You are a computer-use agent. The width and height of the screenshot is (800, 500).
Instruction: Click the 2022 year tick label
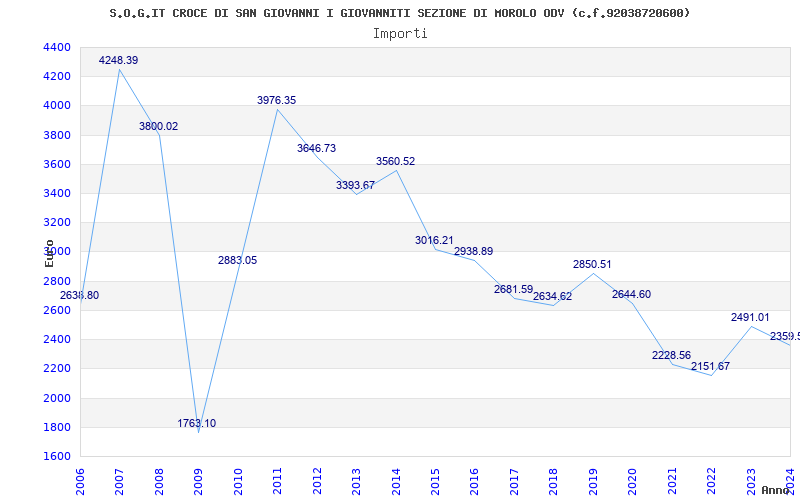pyautogui.click(x=711, y=481)
